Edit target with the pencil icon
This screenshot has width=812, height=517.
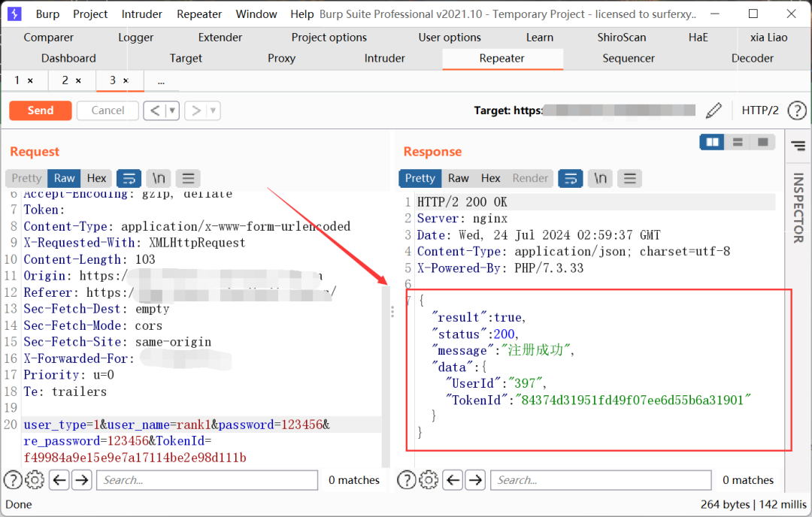[714, 110]
